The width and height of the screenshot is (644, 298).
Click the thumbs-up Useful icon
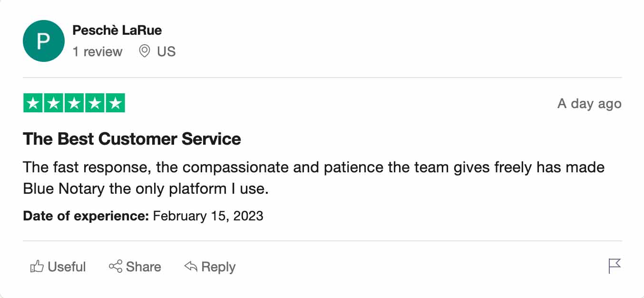click(x=37, y=267)
